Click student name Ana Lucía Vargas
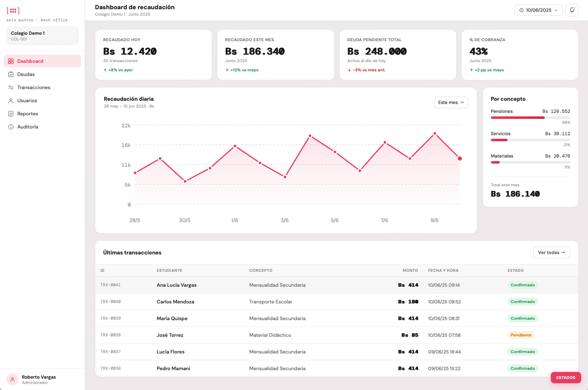This screenshot has width=588, height=390. [177, 285]
